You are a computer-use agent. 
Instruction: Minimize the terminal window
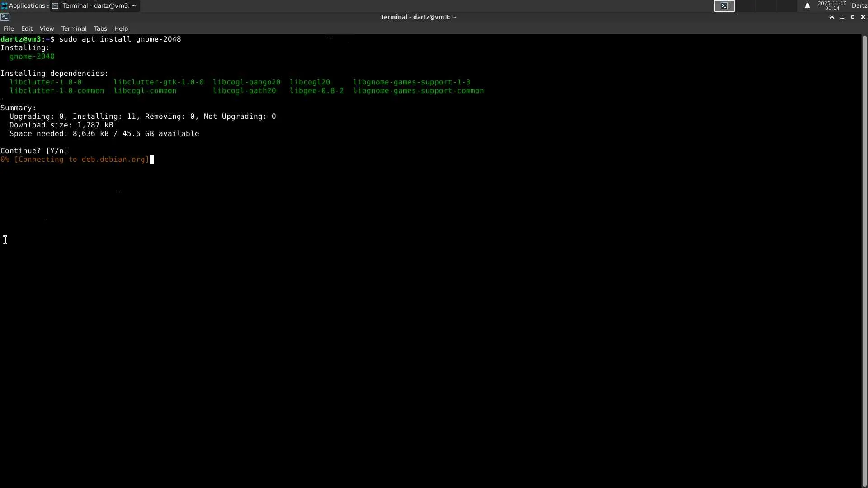(842, 17)
